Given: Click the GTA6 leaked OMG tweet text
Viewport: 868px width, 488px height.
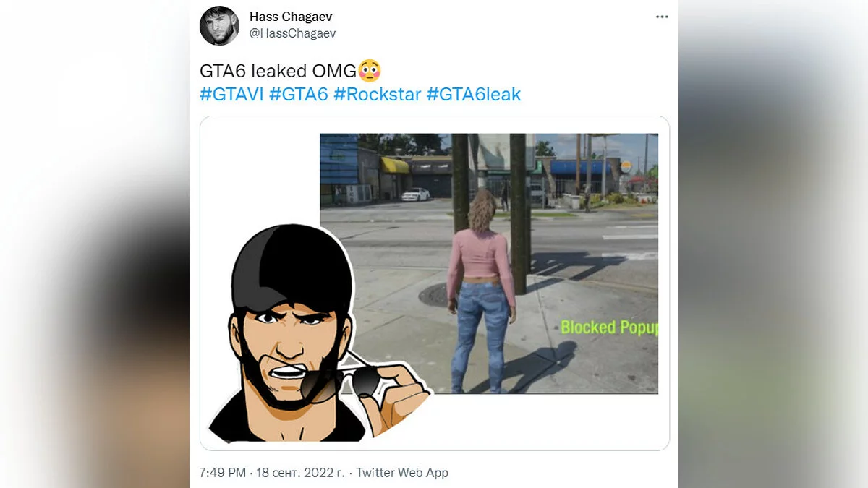Looking at the screenshot, I should pyautogui.click(x=278, y=71).
